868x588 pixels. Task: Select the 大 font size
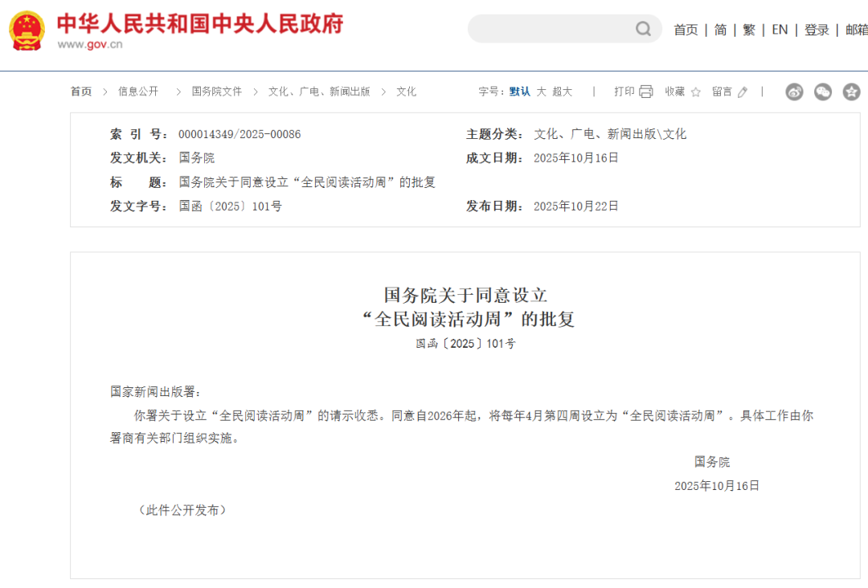[543, 92]
